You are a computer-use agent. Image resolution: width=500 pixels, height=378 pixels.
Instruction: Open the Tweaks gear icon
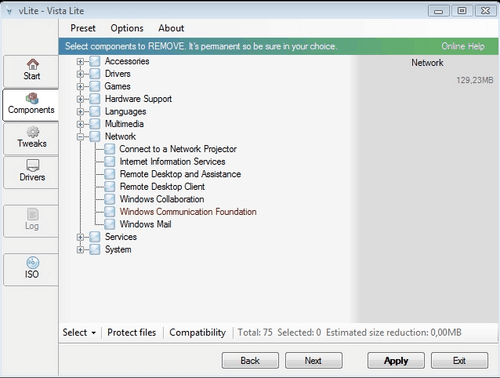[x=32, y=132]
